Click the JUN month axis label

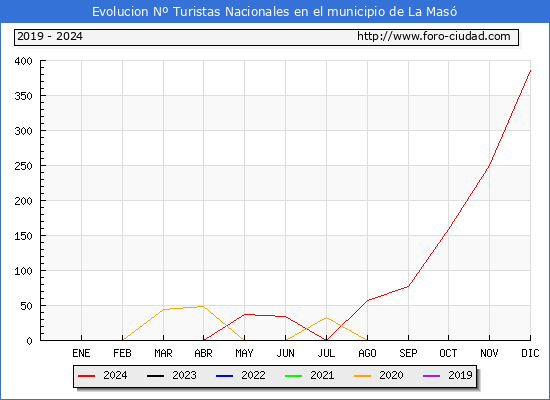coord(286,353)
